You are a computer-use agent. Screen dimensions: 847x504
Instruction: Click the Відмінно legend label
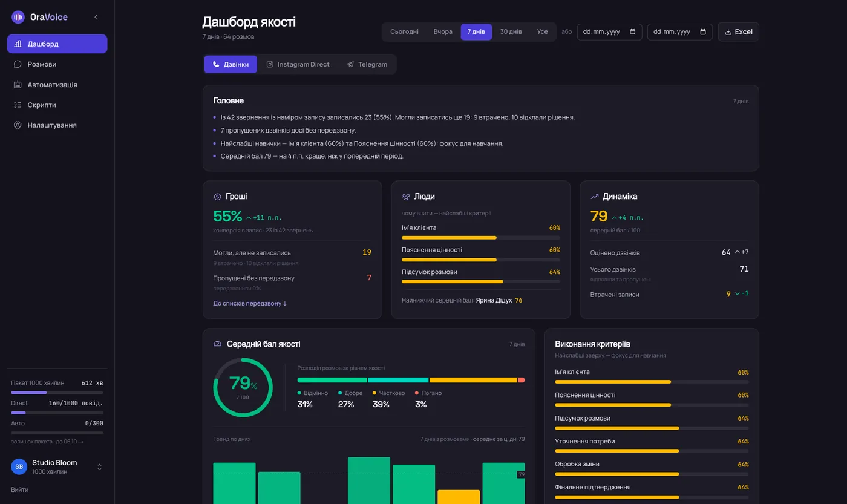[316, 393]
